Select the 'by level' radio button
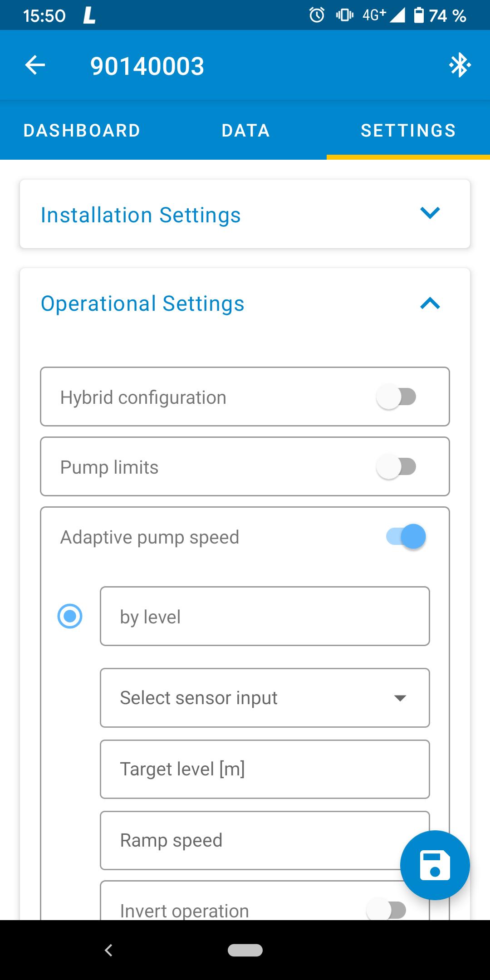 point(70,616)
